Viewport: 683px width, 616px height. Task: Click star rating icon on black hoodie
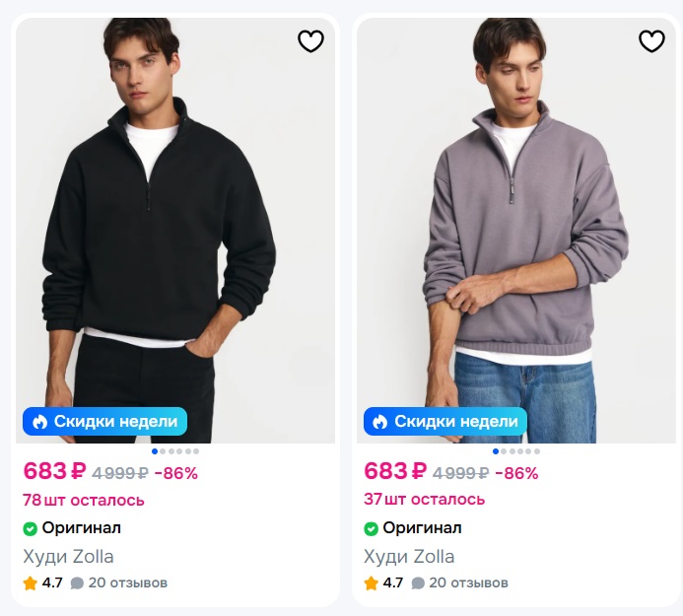[30, 582]
